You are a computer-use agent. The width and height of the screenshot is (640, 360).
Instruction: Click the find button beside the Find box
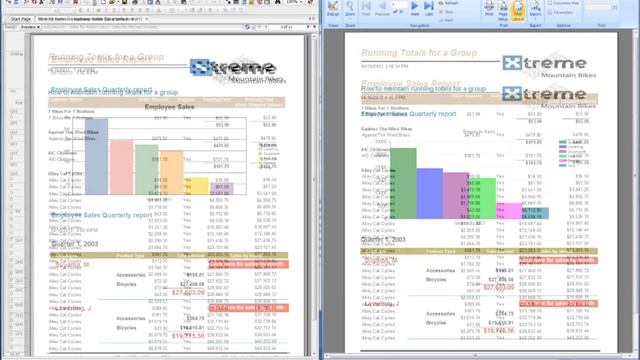pos(615,7)
